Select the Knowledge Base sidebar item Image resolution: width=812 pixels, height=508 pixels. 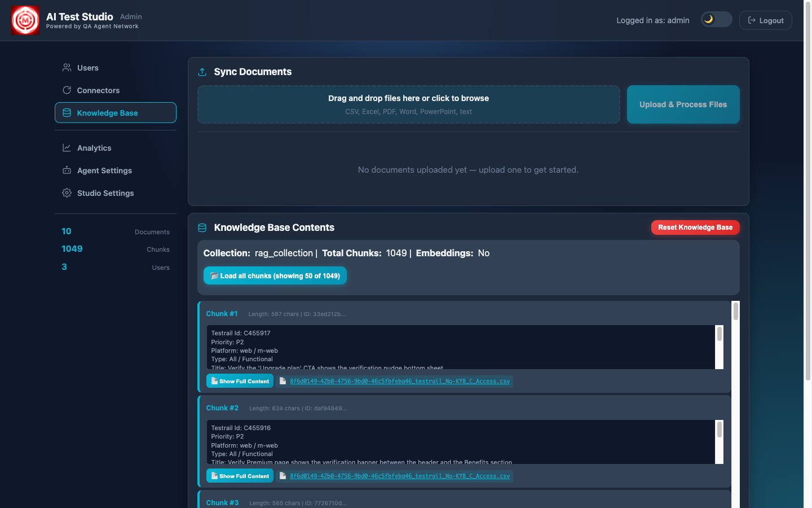coord(116,113)
